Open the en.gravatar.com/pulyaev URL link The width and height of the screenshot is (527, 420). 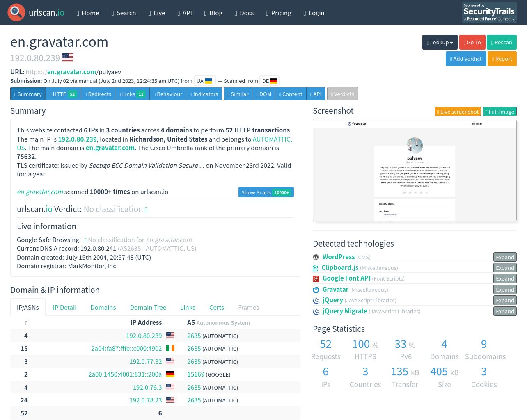pos(73,72)
